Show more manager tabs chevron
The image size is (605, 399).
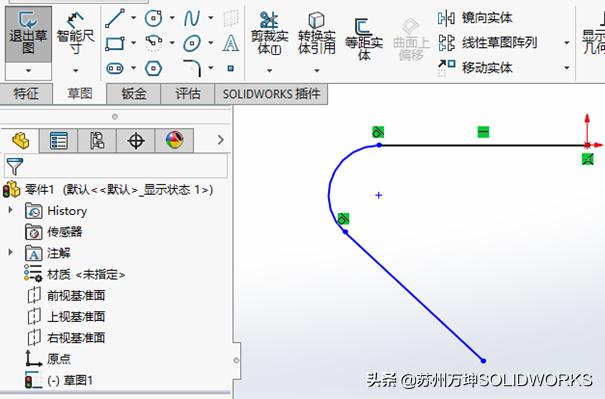click(x=221, y=140)
